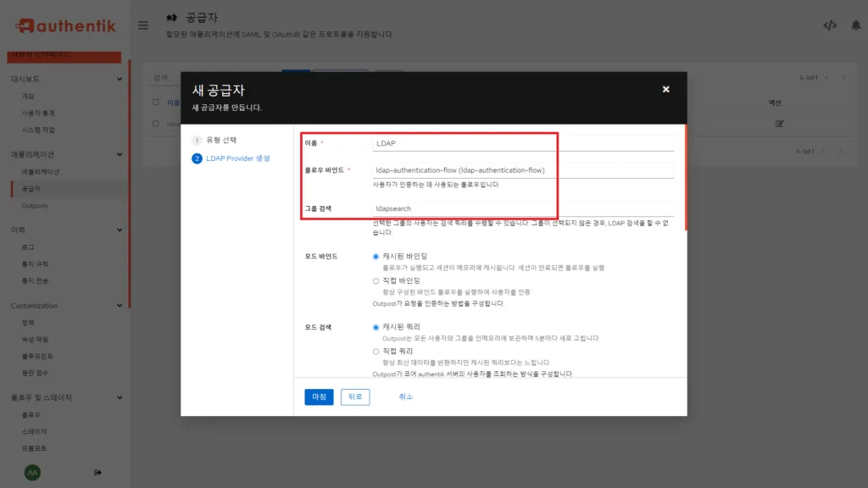Click the authentik logo in the header

(64, 25)
